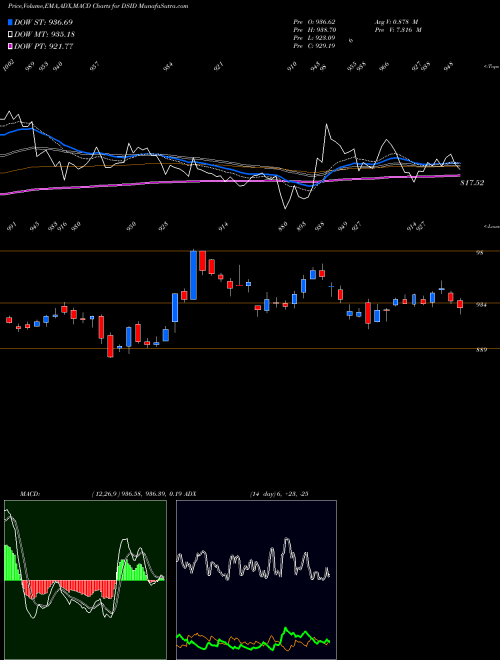Viewport: 500px width, 660px height.
Task: Select the 'DOW PT: 921.77' legend text
Action: point(43,46)
